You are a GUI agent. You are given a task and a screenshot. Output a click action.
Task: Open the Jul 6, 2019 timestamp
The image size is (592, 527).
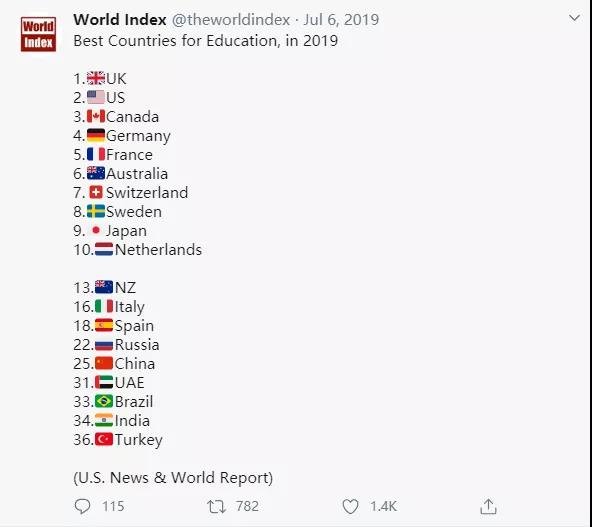341,20
